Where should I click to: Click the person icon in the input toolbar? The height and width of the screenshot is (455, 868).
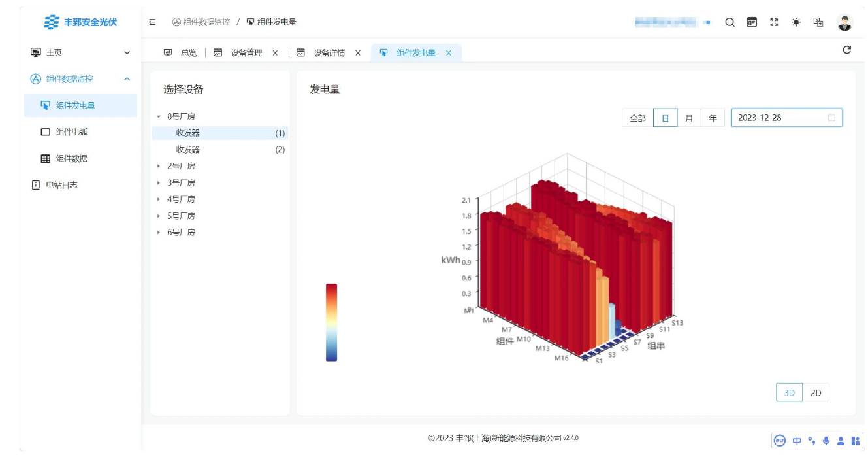(841, 441)
